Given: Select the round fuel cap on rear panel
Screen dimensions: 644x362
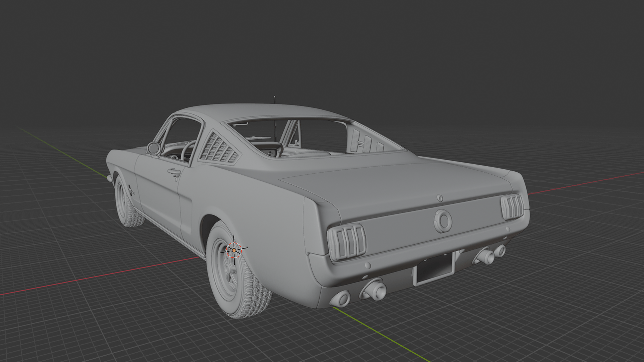Looking at the screenshot, I should pyautogui.click(x=443, y=221).
